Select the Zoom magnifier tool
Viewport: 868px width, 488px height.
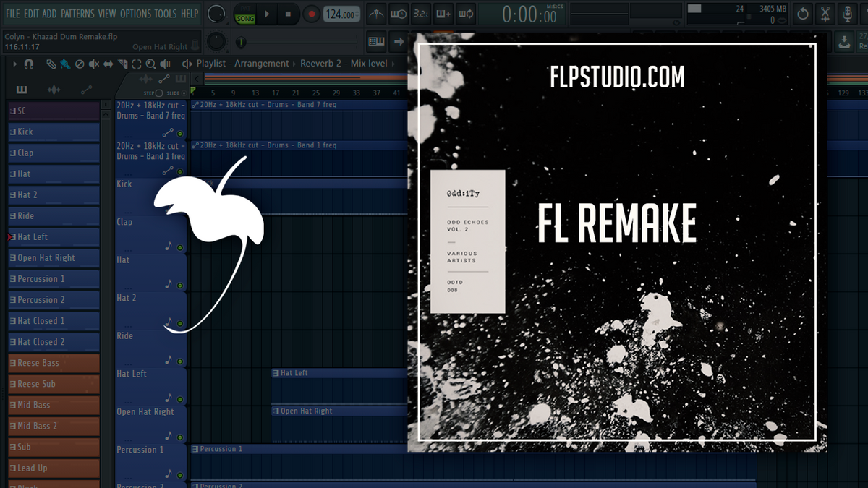point(150,64)
